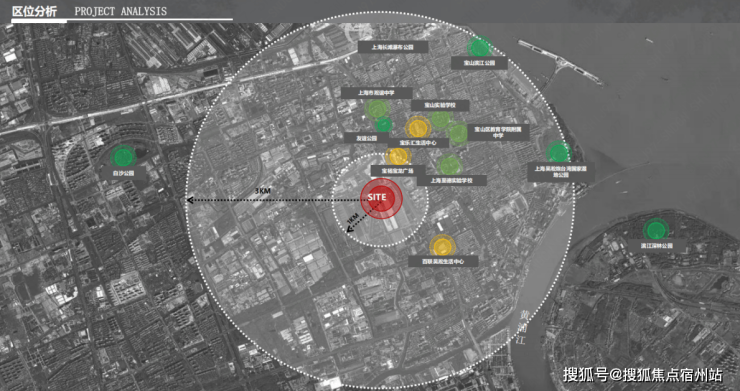Select the green marker above the wetland park label
The image size is (740, 391).
pos(558,153)
